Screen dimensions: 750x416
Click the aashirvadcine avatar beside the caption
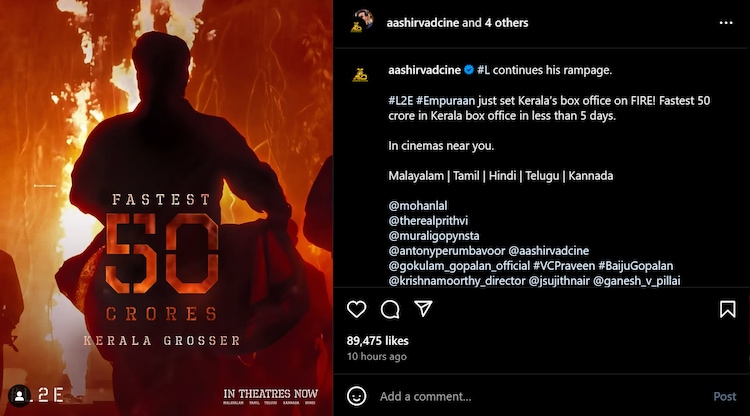(360, 75)
